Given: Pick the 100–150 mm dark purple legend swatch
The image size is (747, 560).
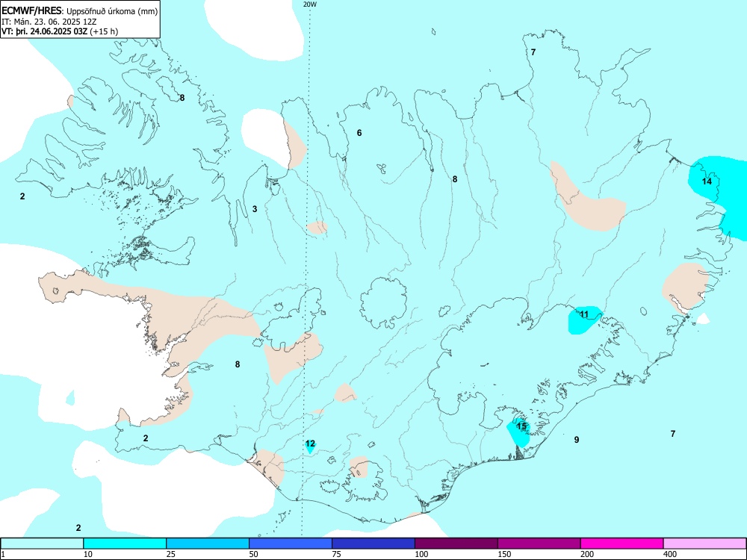Looking at the screenshot, I should 456,544.
